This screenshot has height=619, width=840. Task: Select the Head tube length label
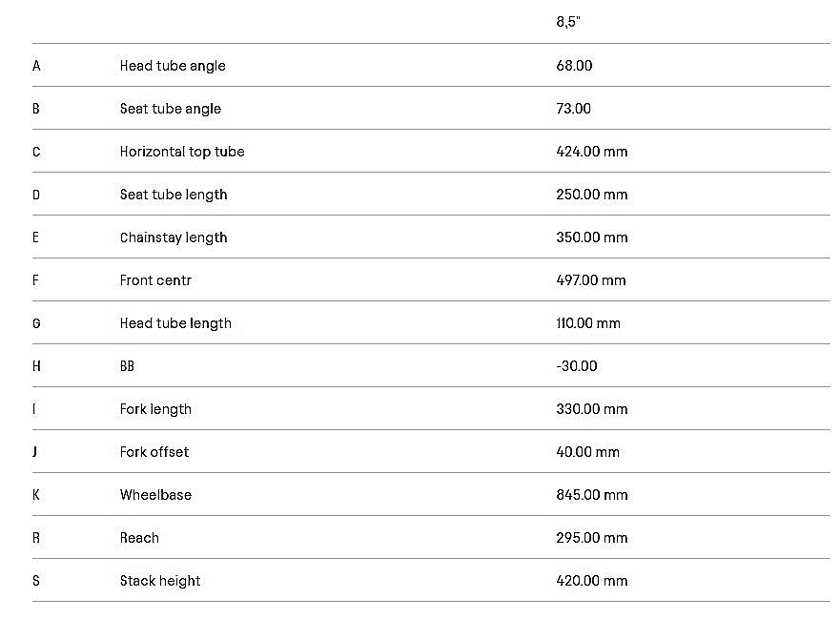(x=175, y=323)
